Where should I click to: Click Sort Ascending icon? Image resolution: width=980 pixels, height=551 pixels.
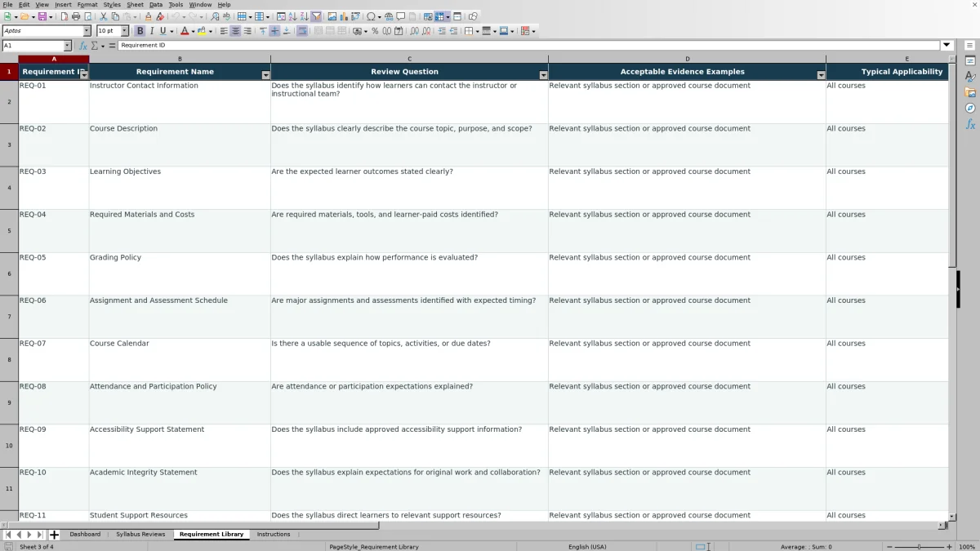click(293, 16)
